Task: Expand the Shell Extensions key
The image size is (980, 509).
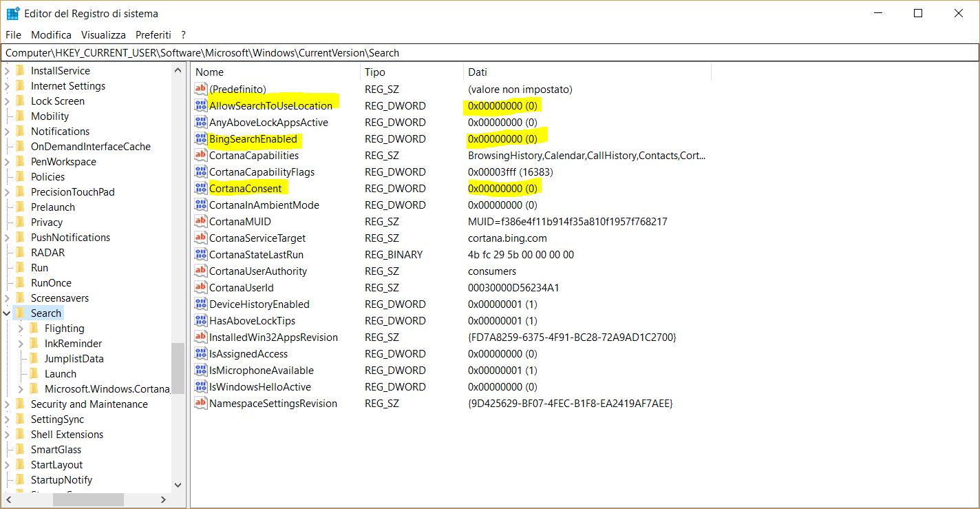Action: coord(7,435)
